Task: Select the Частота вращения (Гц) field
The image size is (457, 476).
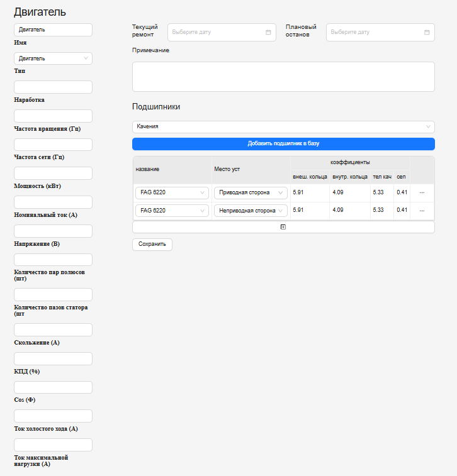Action: coord(53,116)
